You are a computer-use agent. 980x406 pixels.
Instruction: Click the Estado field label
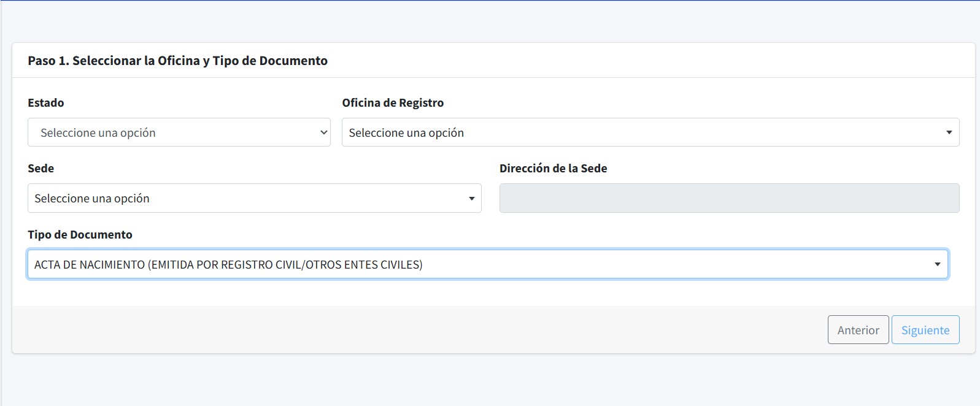click(x=46, y=103)
